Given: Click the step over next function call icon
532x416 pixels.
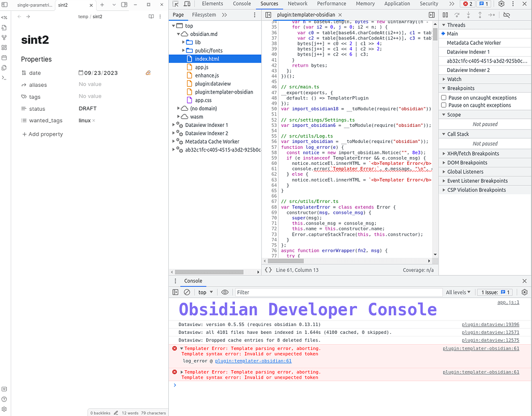Looking at the screenshot, I should tap(457, 15).
